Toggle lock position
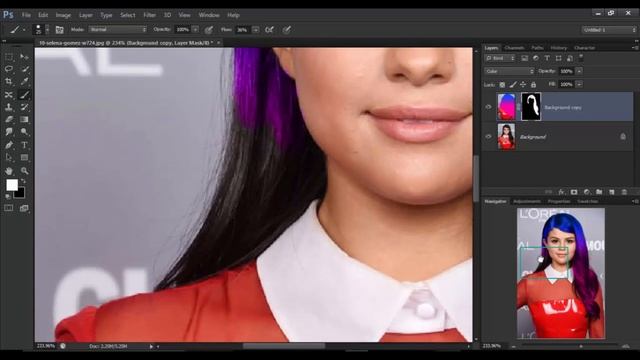 coord(523,84)
